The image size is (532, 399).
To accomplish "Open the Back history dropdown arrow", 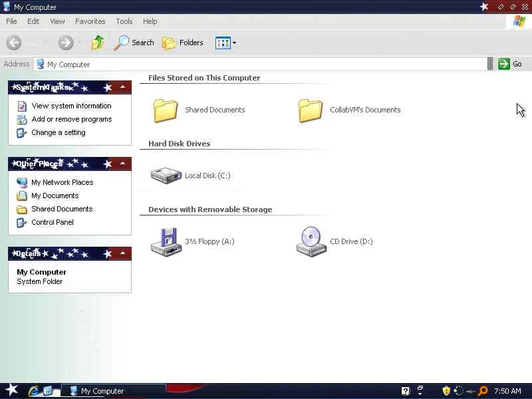I will pos(45,42).
